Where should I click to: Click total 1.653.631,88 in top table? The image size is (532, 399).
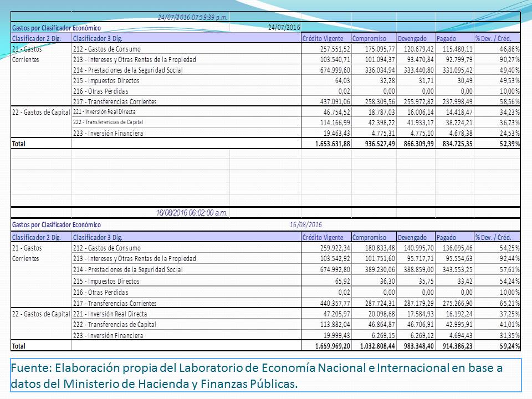pos(332,144)
